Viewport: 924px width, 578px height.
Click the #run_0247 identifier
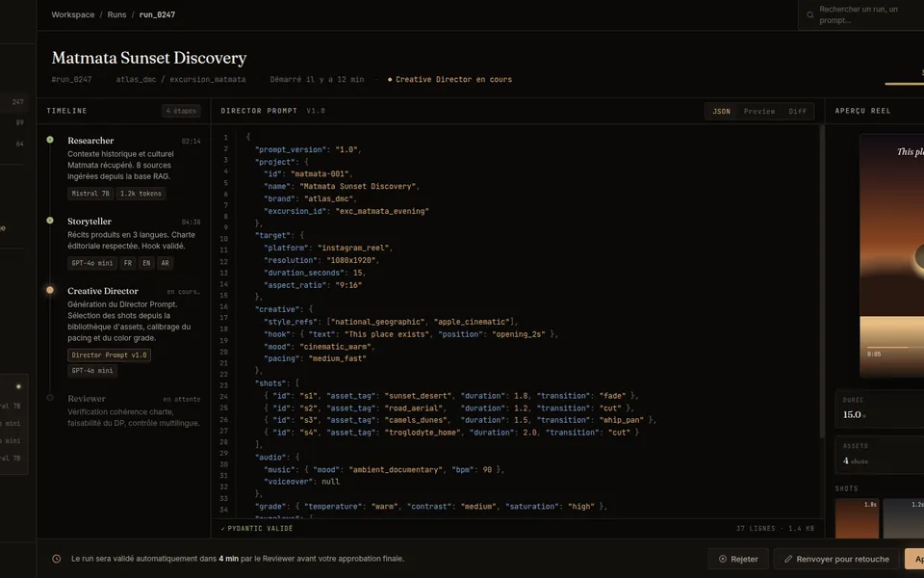pyautogui.click(x=71, y=79)
